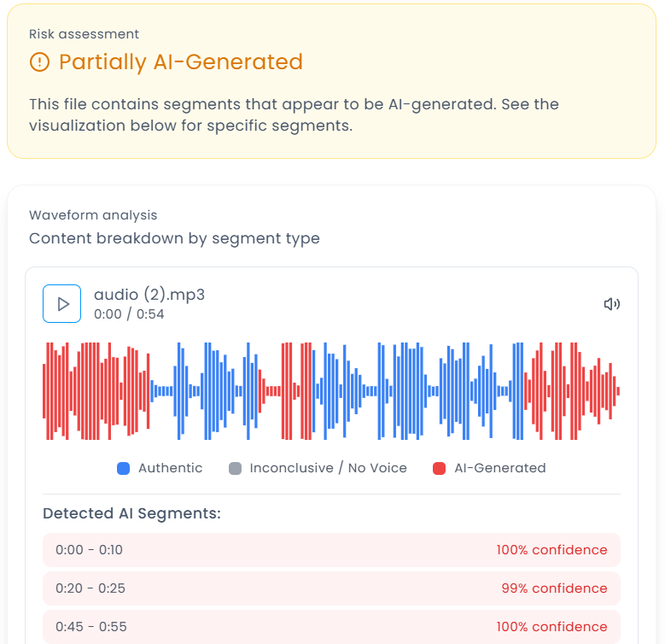The height and width of the screenshot is (644, 665).
Task: Click the Authentic legend label
Action: coord(171,468)
